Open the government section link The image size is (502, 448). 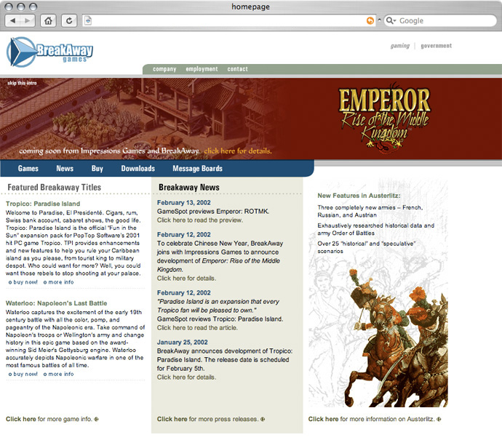pyautogui.click(x=436, y=46)
